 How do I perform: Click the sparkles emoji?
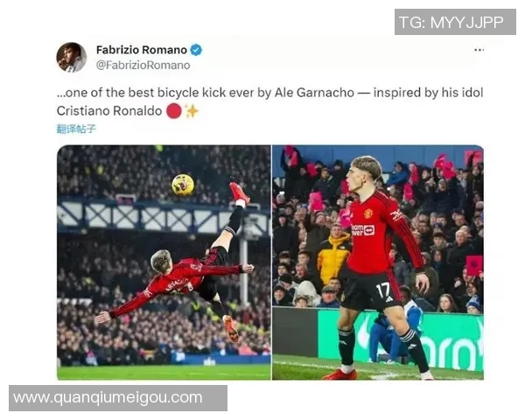[192, 111]
